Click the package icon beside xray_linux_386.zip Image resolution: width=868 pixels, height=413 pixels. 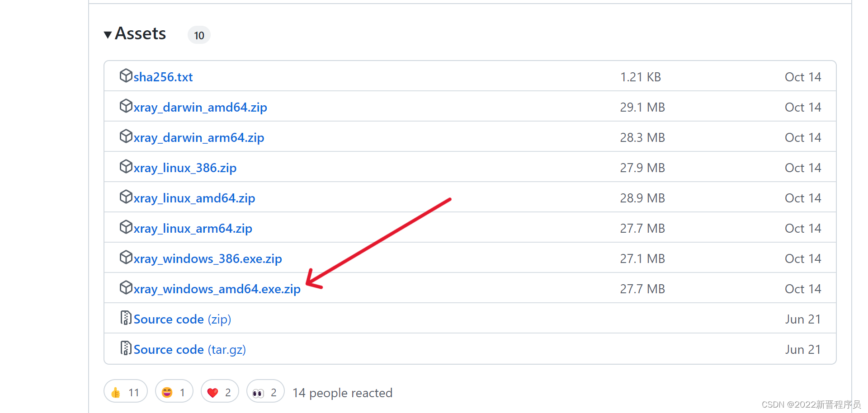(126, 166)
